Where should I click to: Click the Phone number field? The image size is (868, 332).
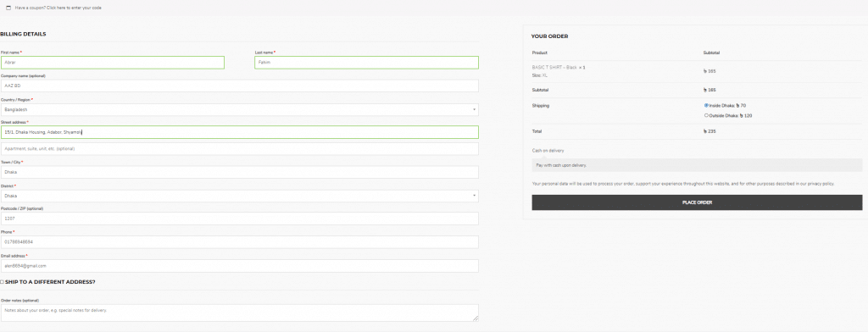[x=240, y=242]
